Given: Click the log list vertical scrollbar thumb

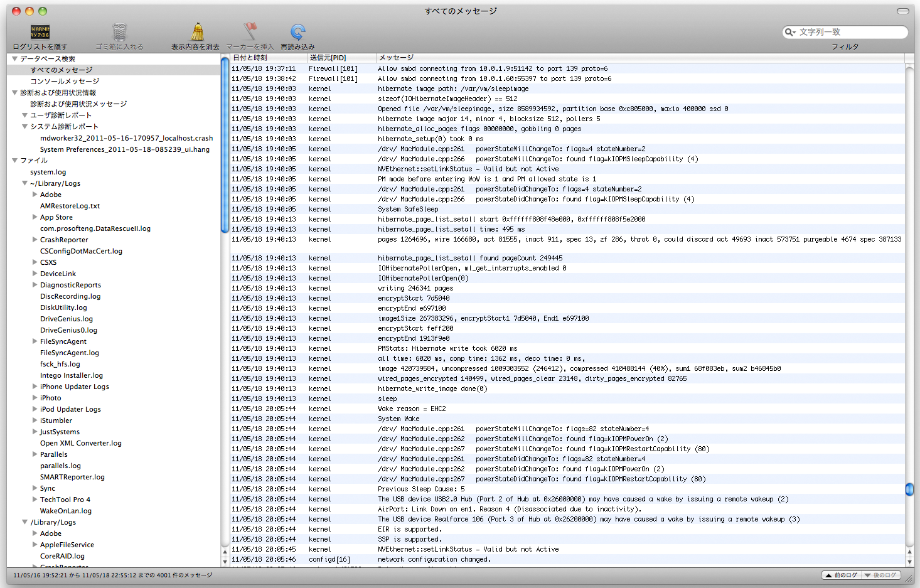Looking at the screenshot, I should [909, 489].
